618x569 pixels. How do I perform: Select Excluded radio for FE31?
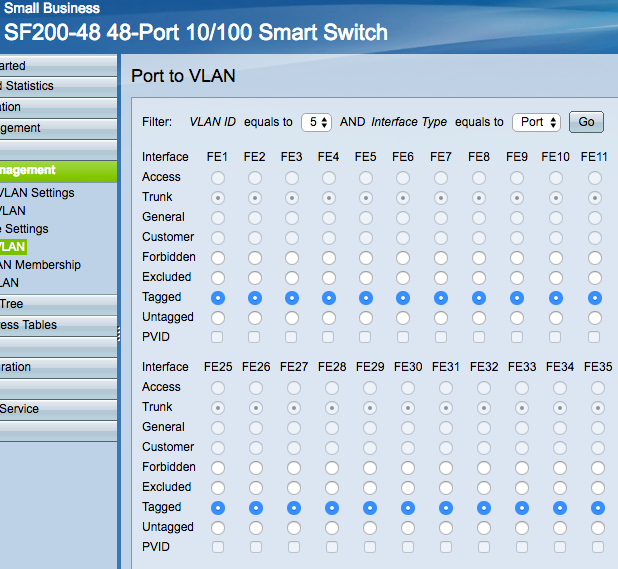[446, 488]
